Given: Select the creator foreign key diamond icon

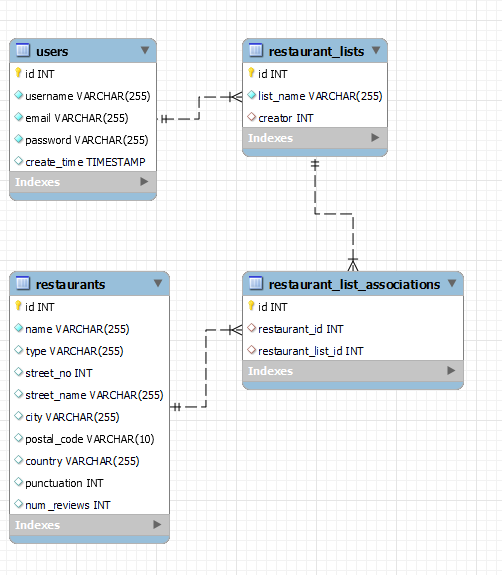Looking at the screenshot, I should (251, 117).
